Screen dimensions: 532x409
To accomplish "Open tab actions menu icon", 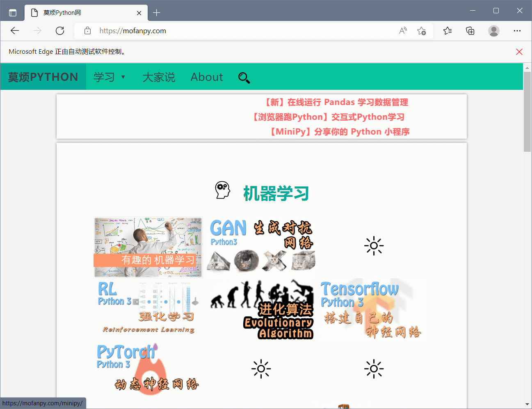I will (13, 13).
